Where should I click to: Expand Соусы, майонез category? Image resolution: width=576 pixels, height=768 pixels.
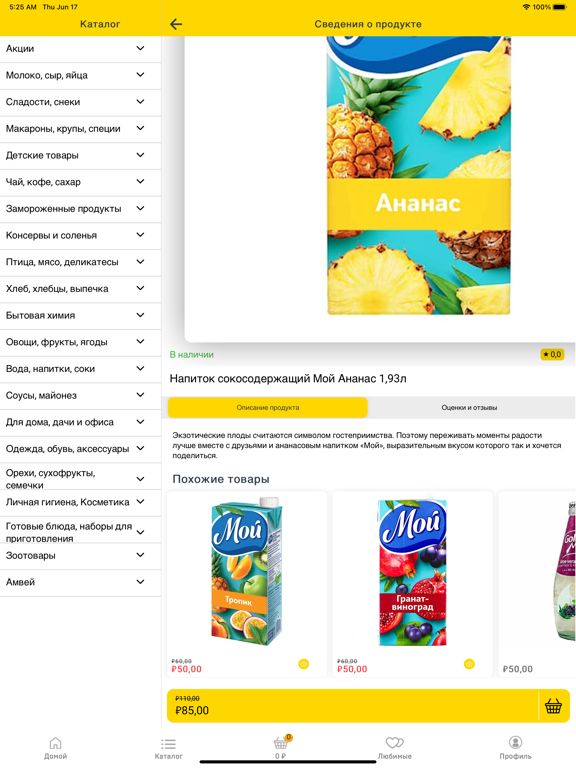[x=80, y=395]
